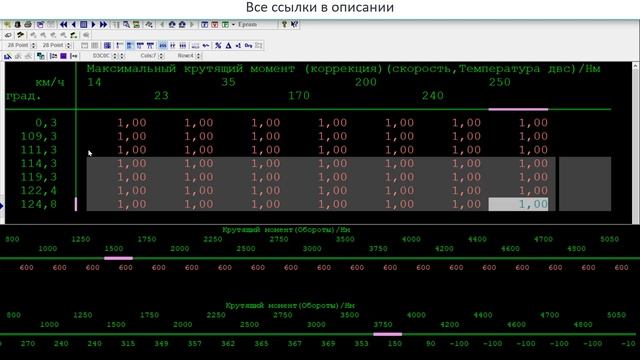Click the blue square icon between navigation arrows
Viewport: 640px width, 360px height.
click(x=84, y=24)
